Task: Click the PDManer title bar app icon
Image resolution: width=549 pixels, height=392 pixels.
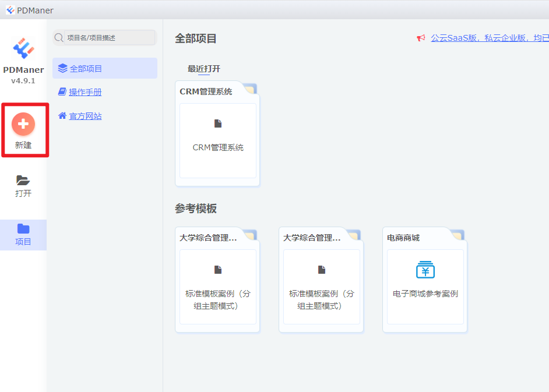Action: pyautogui.click(x=10, y=10)
